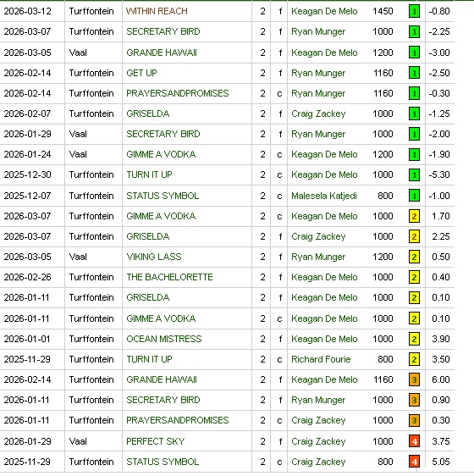Select the 2026-02-26 date cell
Viewport: 474px width, 476px height.
[27, 277]
